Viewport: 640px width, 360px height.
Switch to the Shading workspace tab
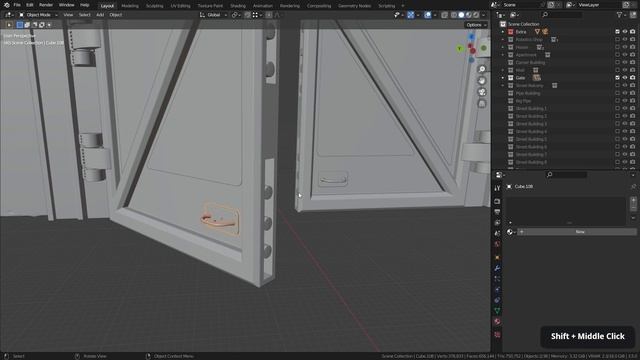[x=238, y=6]
